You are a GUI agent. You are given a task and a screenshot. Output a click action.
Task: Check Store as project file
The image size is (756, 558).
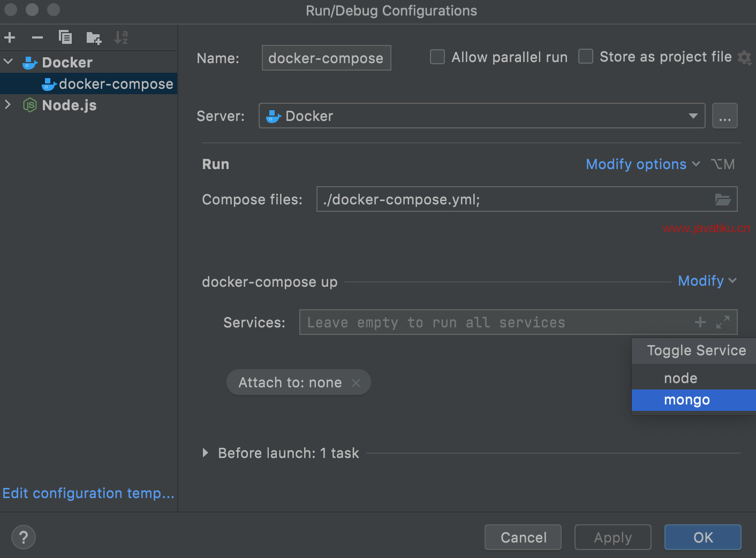[x=586, y=56]
